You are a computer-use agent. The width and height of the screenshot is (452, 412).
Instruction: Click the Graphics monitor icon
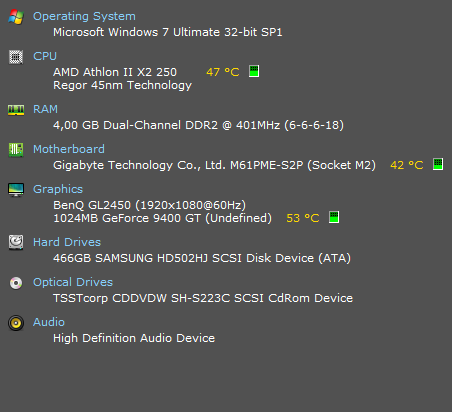(x=16, y=190)
